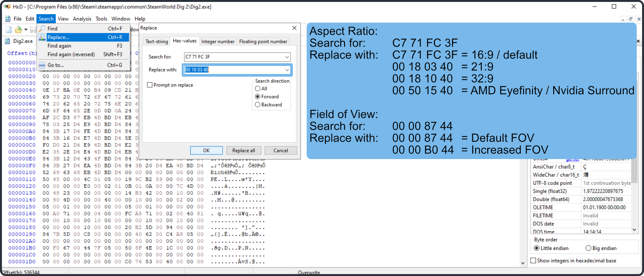Click the DOS time value 14:14:14
Screen dimensions: 644x276
(x=592, y=232)
